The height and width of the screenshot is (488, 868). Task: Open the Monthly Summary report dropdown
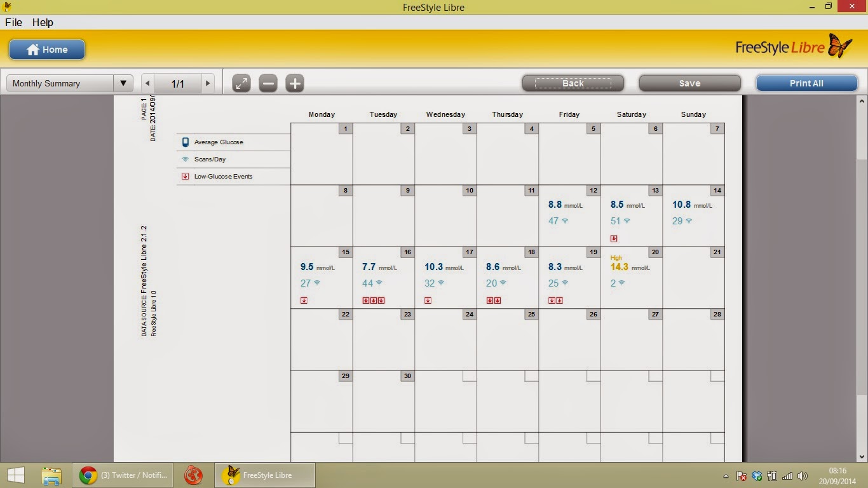tap(69, 83)
